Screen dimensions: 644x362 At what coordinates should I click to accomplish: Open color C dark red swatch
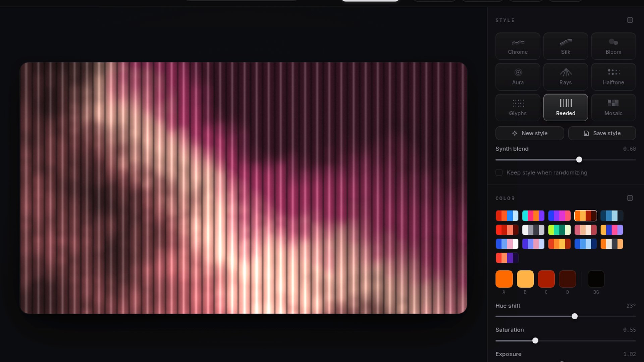546,279
